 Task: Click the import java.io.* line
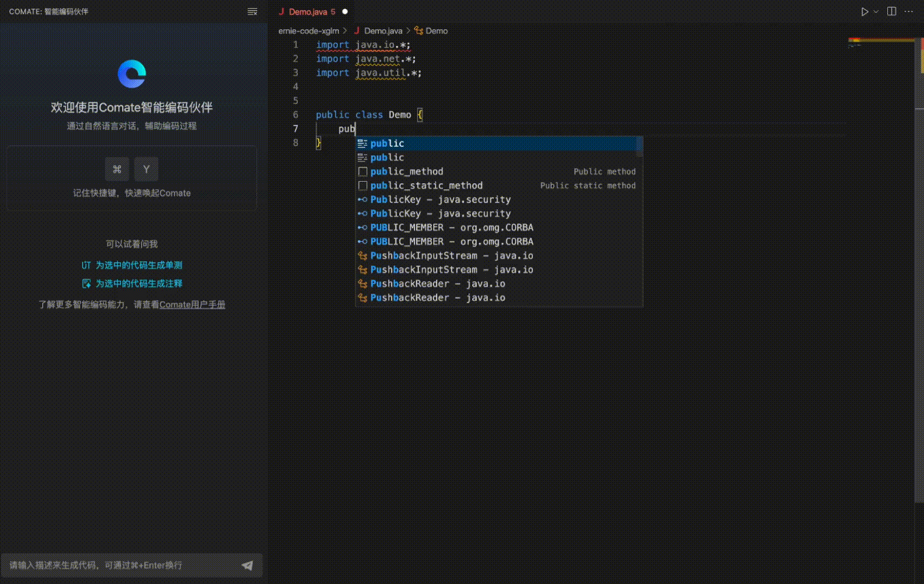click(363, 45)
